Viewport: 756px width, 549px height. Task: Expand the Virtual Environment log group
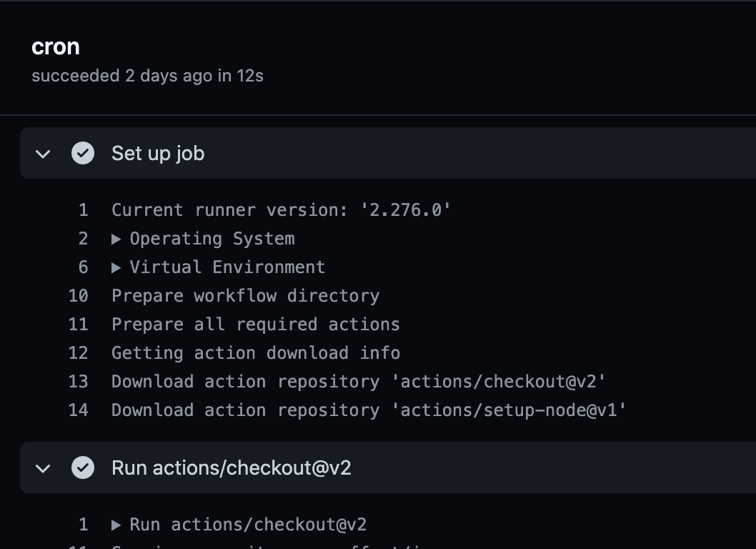click(118, 267)
